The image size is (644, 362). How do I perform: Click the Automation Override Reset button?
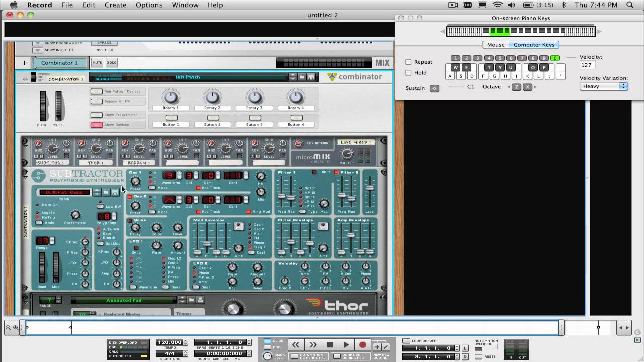478,356
